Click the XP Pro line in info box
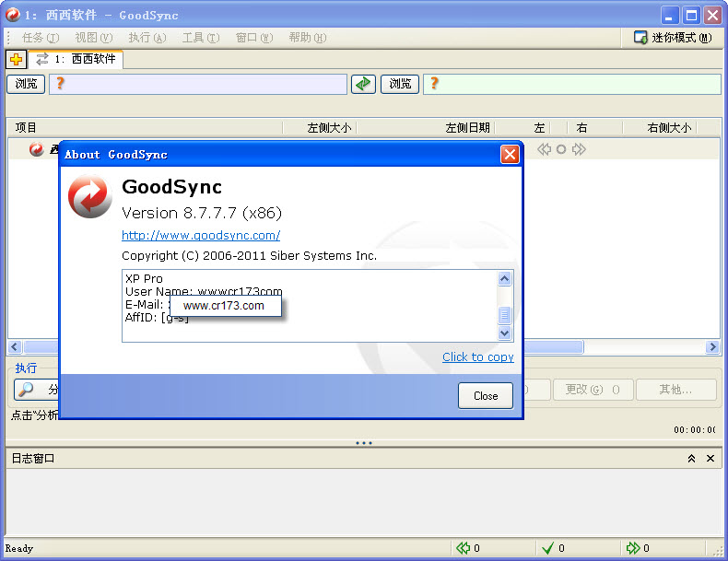Viewport: 728px width, 561px height. 144,279
